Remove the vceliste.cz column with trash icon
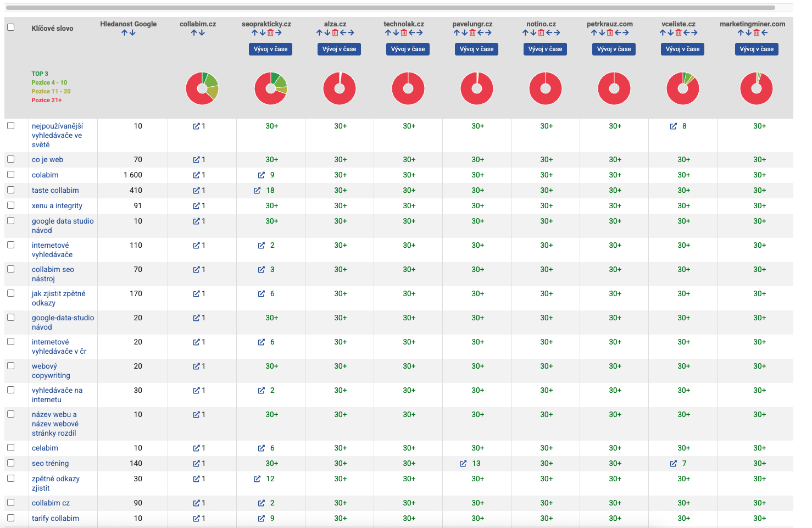 (678, 33)
